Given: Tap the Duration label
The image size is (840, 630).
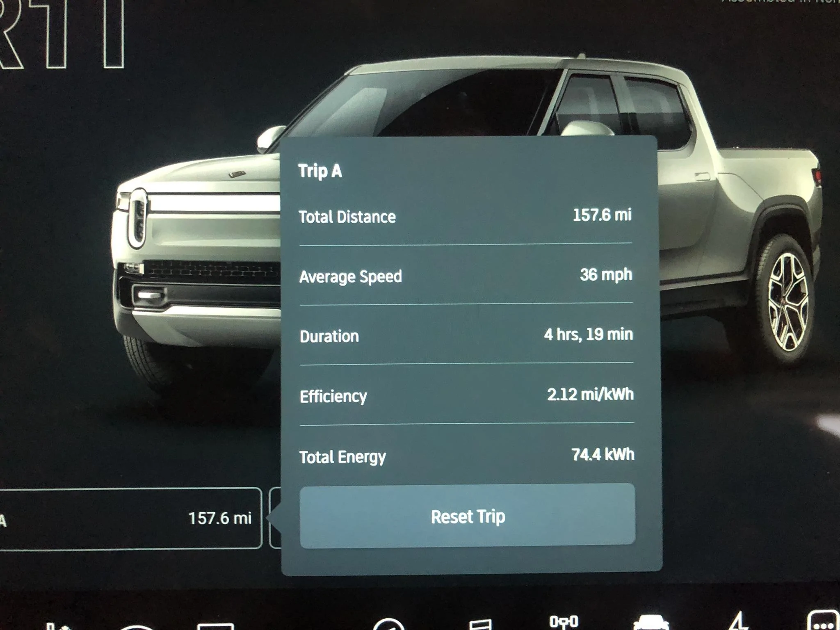Looking at the screenshot, I should coord(329,336).
